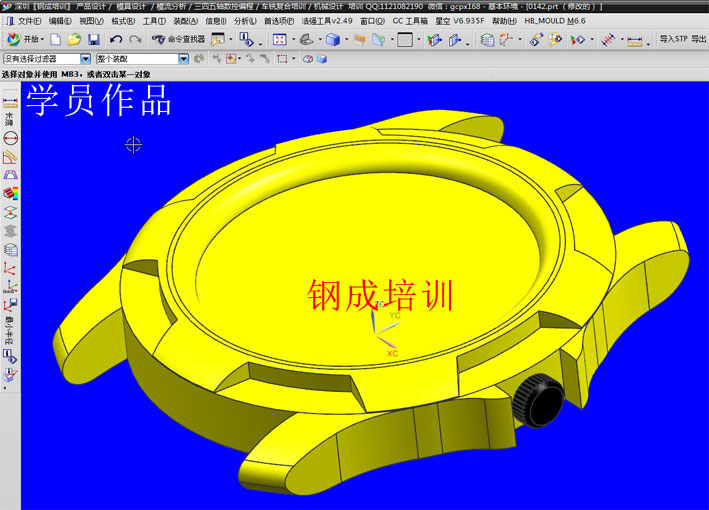Select the shaded blue cube rendering icon
This screenshot has width=709, height=510.
(x=332, y=39)
